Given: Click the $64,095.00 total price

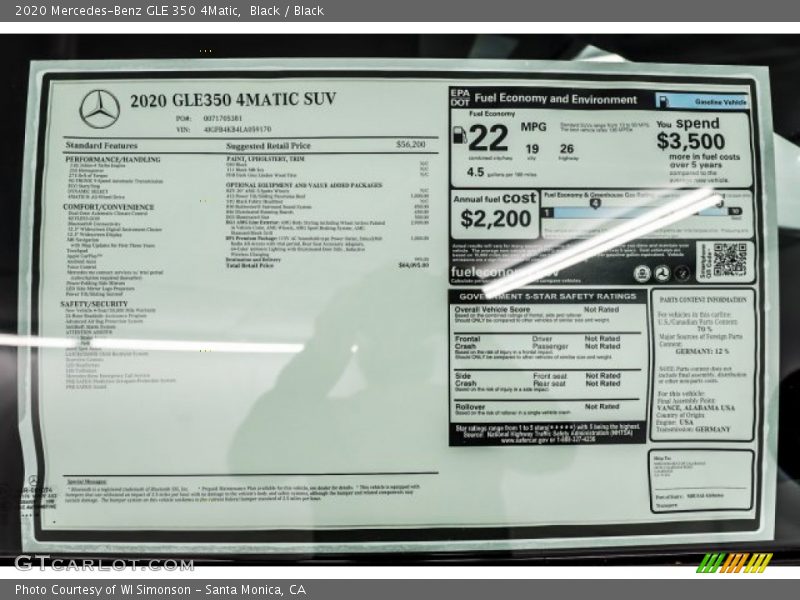Looking at the screenshot, I should (413, 265).
